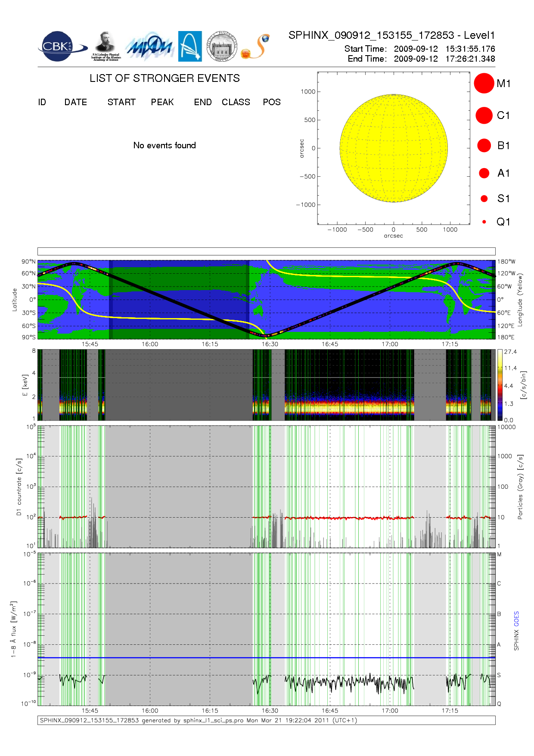Click the blue stylized MIFI logo
This screenshot has height=756, width=534.
tap(149, 47)
